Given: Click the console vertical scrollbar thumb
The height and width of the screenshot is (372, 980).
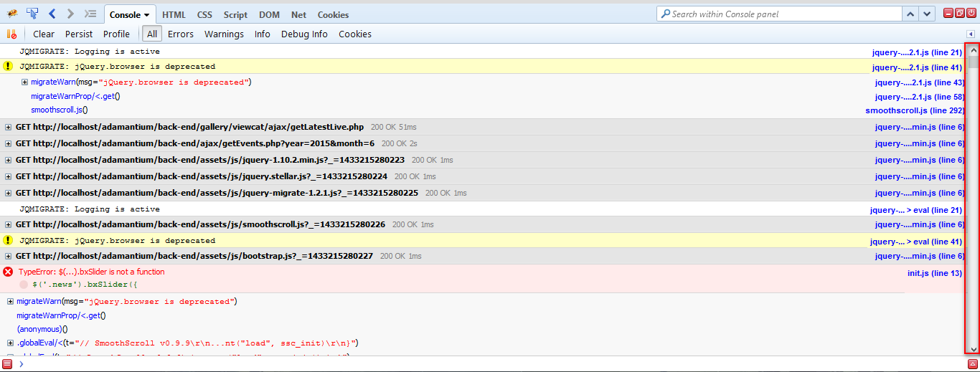Looking at the screenshot, I should pyautogui.click(x=973, y=62).
